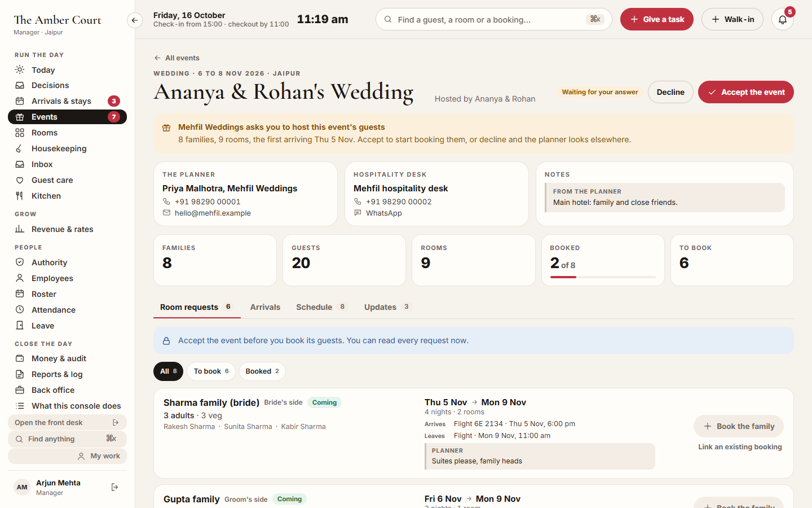Open Find anything in the sidebar
Screen dimensions: 812x508
click(67, 439)
